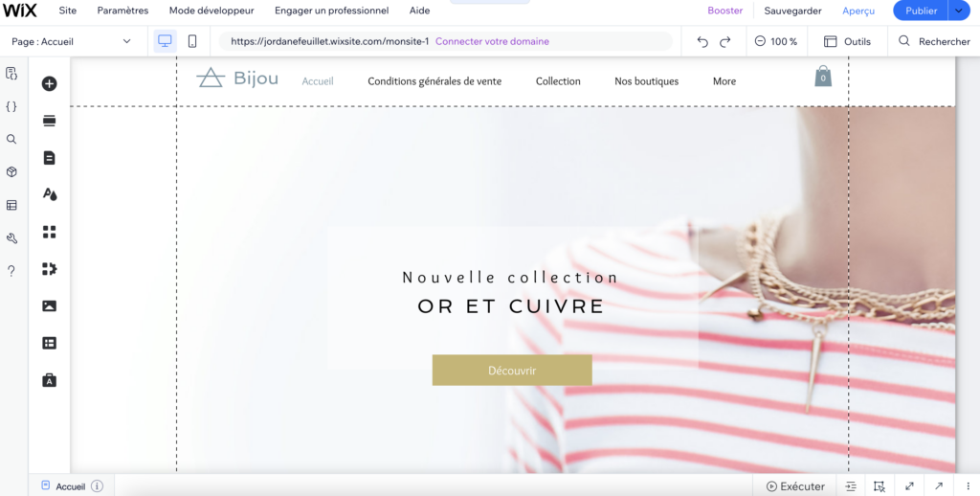Click the Exécuter run button
The height and width of the screenshot is (496, 980).
coord(795,486)
